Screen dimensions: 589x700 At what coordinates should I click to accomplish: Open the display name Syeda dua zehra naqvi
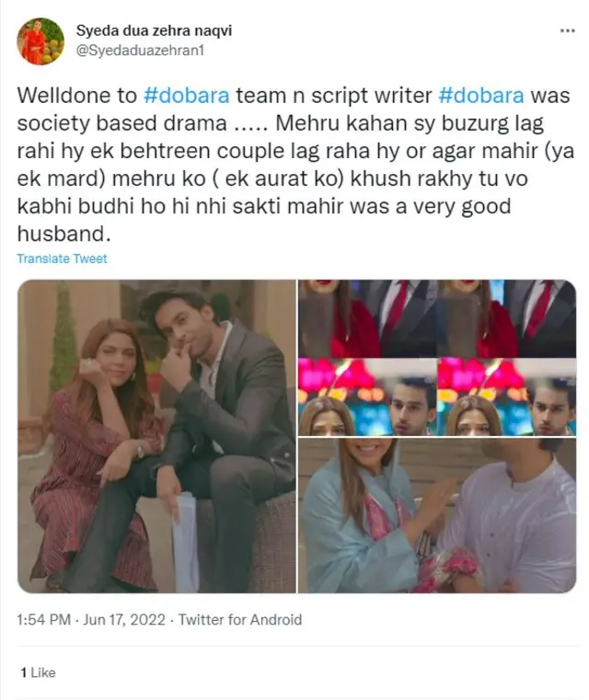[154, 30]
